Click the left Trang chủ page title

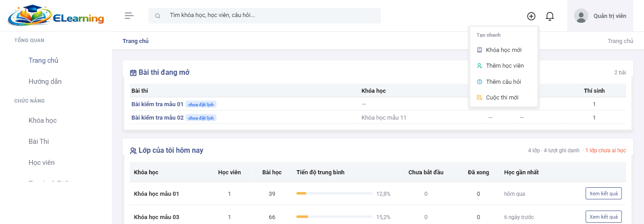point(136,41)
